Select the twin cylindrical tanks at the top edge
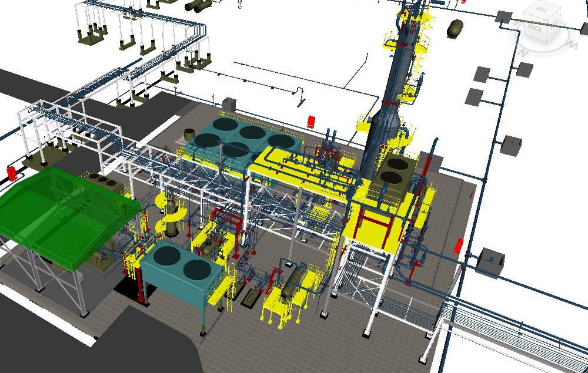This screenshot has height=373, width=588. 197,6
